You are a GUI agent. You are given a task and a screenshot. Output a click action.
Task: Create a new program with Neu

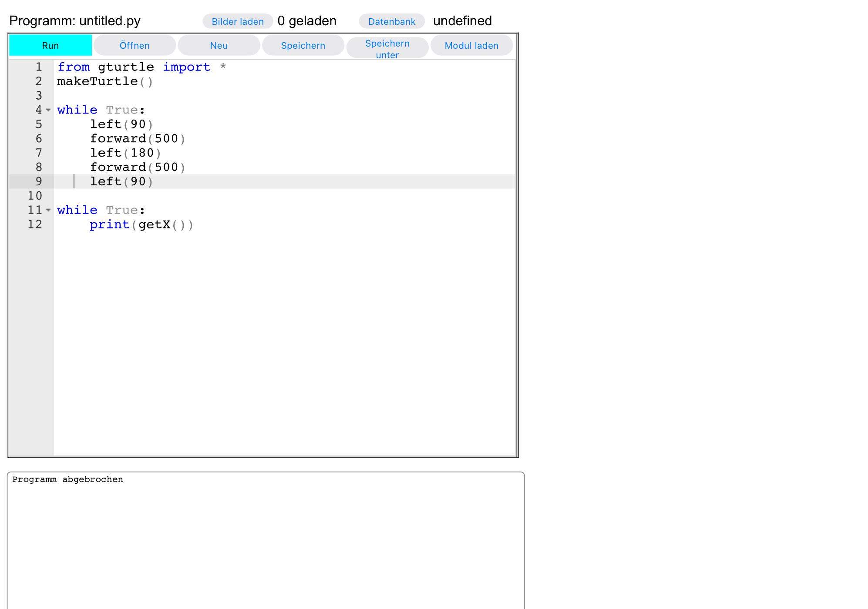click(x=219, y=45)
